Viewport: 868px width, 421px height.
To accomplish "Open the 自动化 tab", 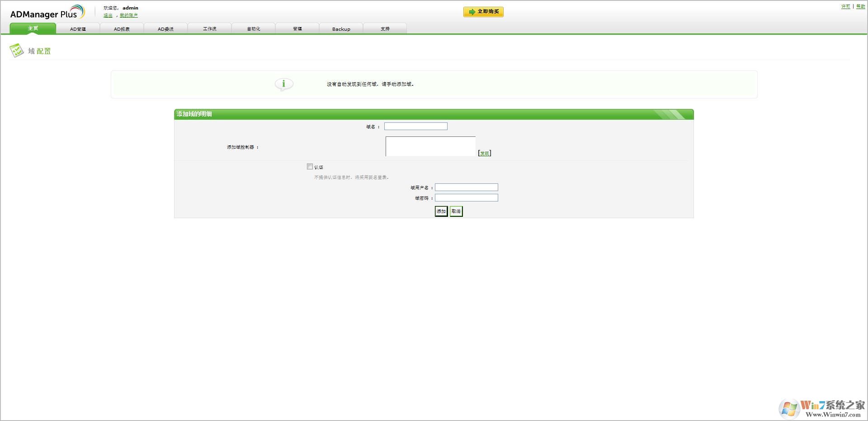I will pyautogui.click(x=253, y=28).
